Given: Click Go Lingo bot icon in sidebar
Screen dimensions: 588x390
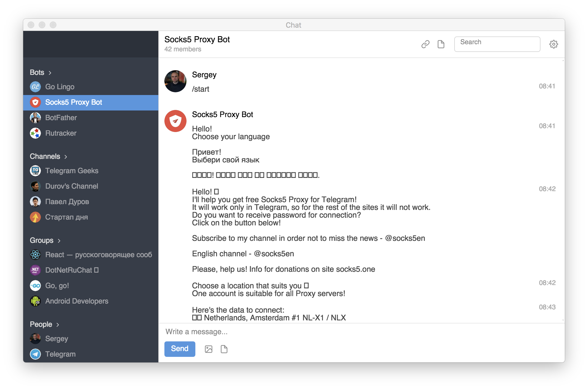Looking at the screenshot, I should coord(35,87).
